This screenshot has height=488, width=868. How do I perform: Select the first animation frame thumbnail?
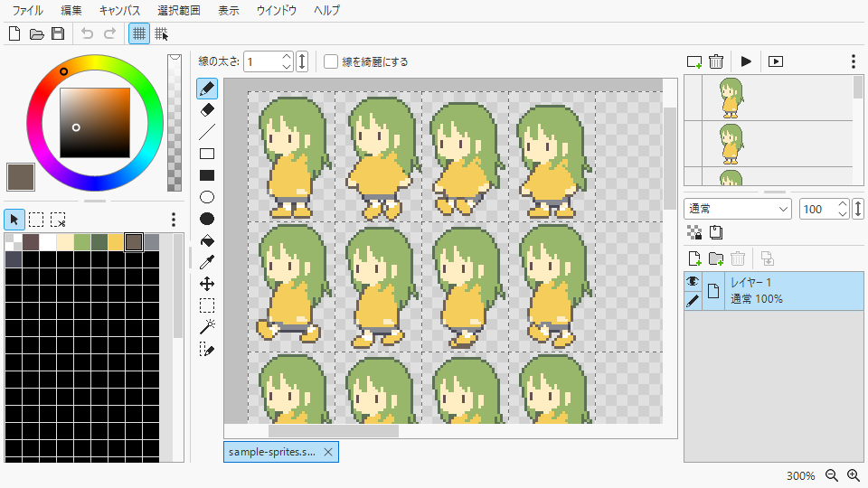[x=731, y=98]
